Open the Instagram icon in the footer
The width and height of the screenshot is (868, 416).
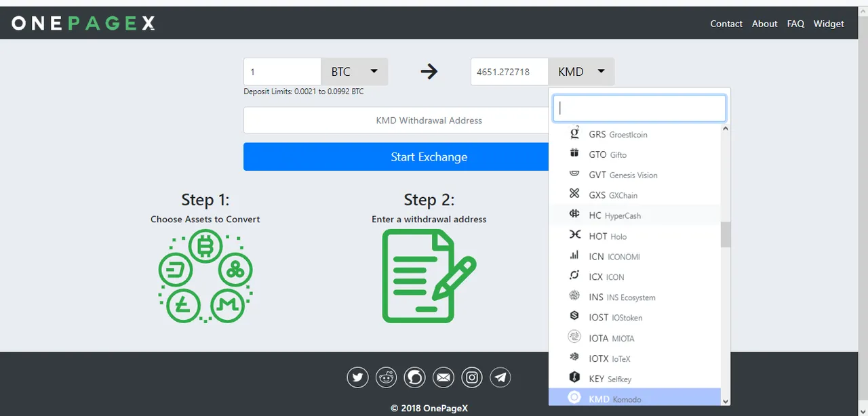click(x=472, y=377)
